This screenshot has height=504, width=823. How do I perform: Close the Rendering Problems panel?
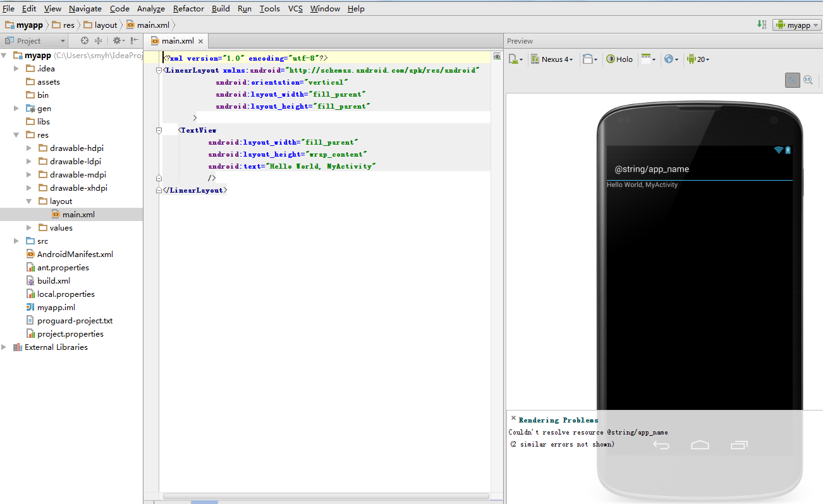[513, 419]
